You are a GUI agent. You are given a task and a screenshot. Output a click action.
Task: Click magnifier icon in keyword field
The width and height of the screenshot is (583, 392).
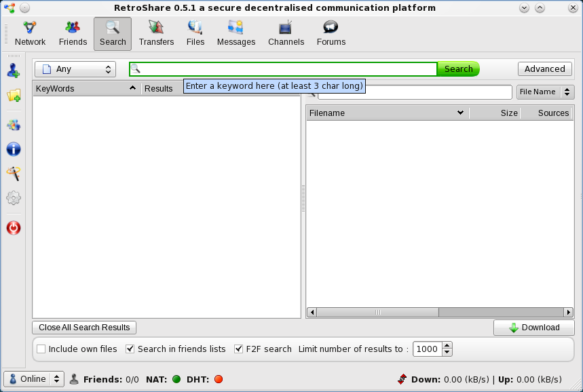click(x=135, y=68)
